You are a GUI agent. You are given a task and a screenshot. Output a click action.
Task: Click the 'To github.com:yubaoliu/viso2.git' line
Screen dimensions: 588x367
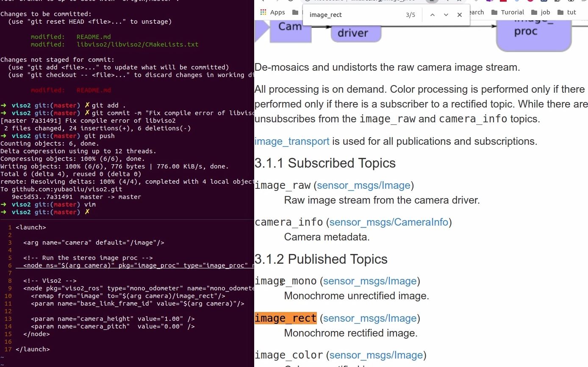[61, 189]
